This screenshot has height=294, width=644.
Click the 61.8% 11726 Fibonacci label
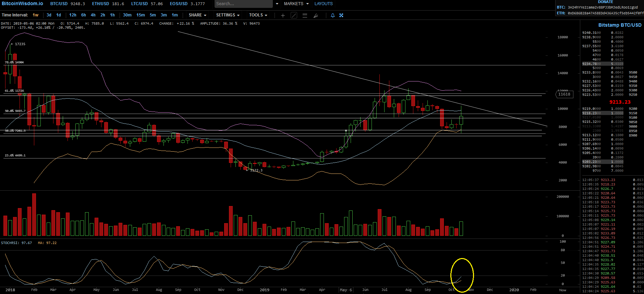tap(14, 91)
